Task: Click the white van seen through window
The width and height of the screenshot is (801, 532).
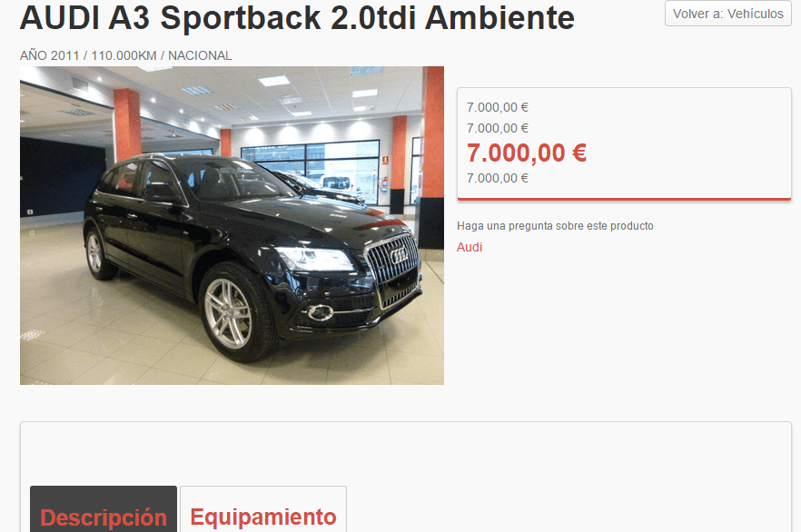Action: point(337,183)
